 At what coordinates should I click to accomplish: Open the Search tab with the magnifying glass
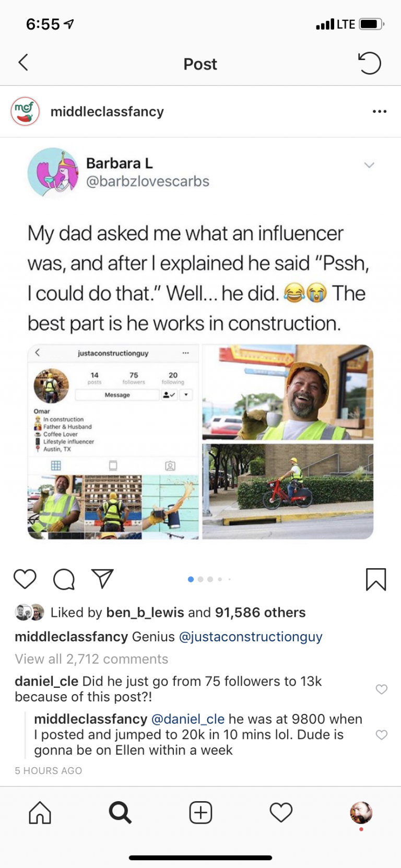coord(120,813)
